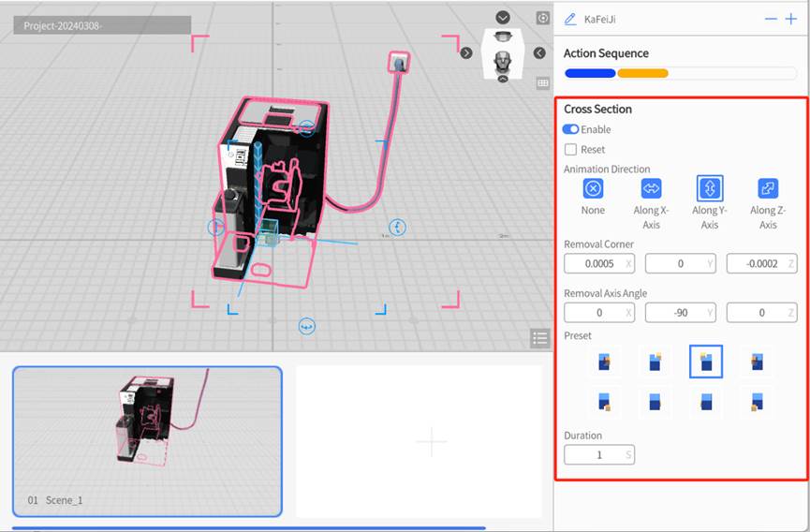
Task: Toggle the Cross Section Enable switch
Action: (x=570, y=129)
